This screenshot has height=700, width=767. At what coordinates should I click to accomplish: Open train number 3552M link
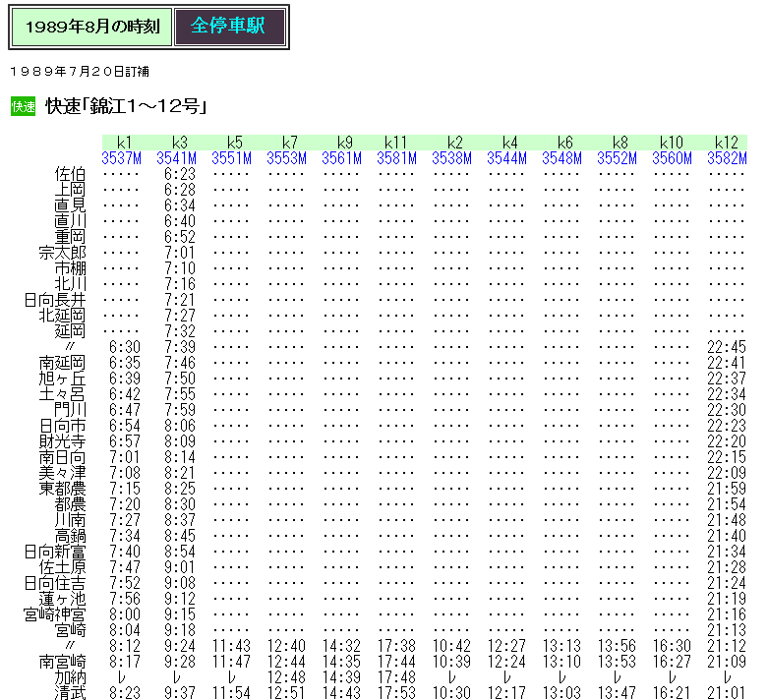(x=617, y=158)
